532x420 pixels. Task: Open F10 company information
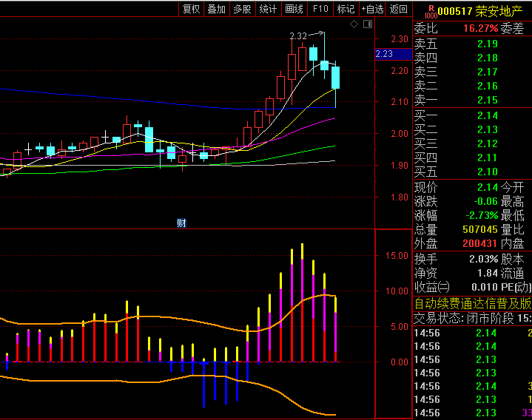[x=320, y=9]
